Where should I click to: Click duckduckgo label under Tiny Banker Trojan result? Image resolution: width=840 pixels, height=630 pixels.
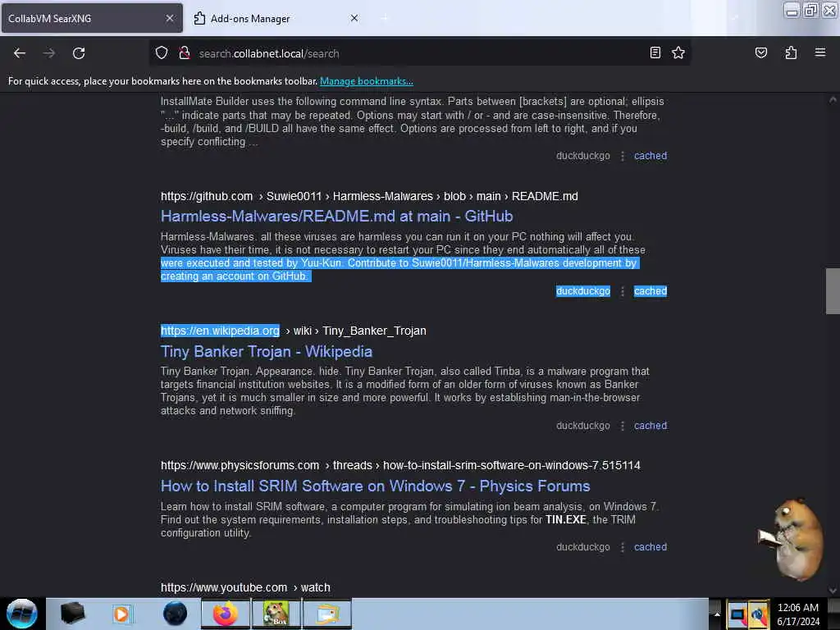coord(583,426)
